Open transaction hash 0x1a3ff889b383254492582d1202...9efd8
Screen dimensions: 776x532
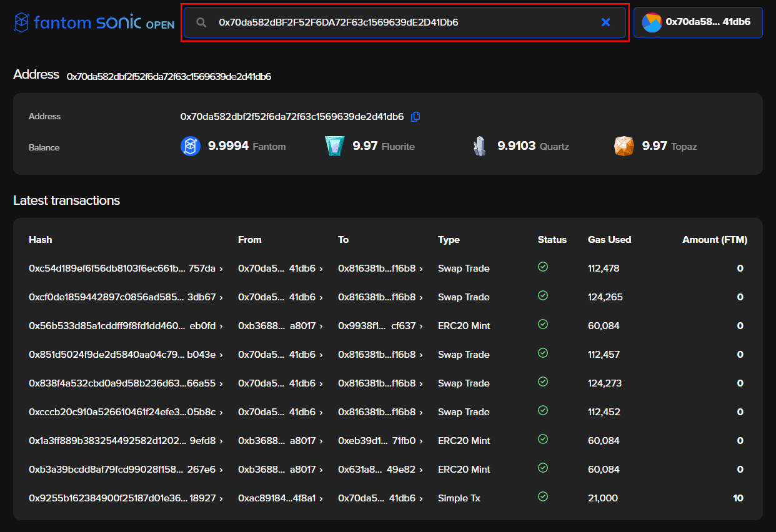(126, 441)
